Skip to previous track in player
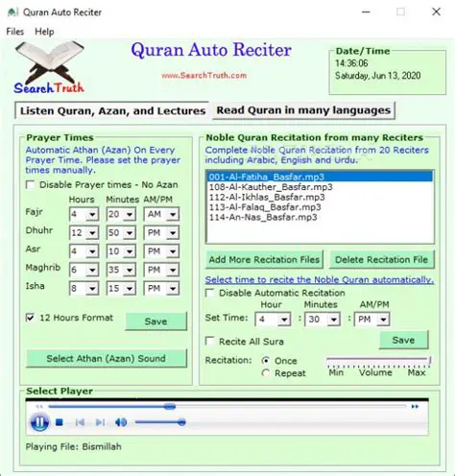455x476 pixels. pos(80,422)
